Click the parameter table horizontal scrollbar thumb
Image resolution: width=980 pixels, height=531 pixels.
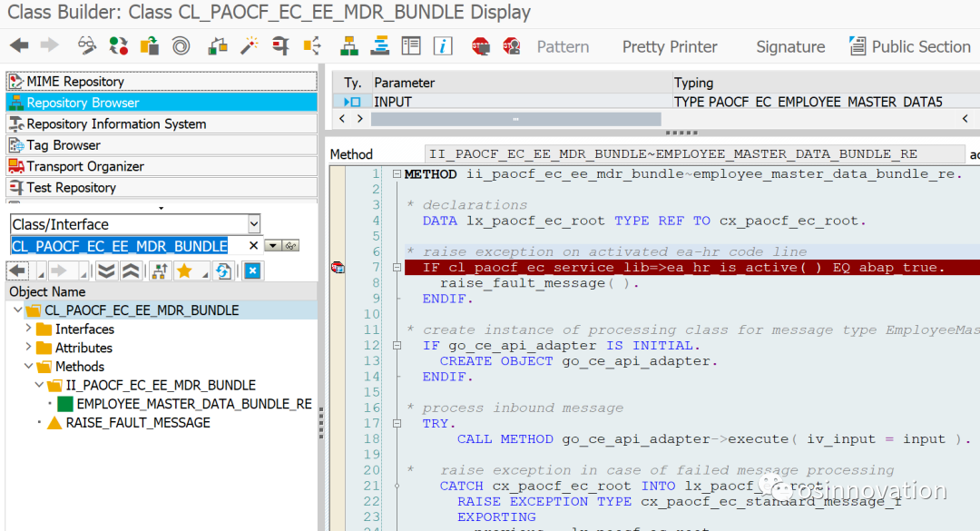(x=515, y=119)
